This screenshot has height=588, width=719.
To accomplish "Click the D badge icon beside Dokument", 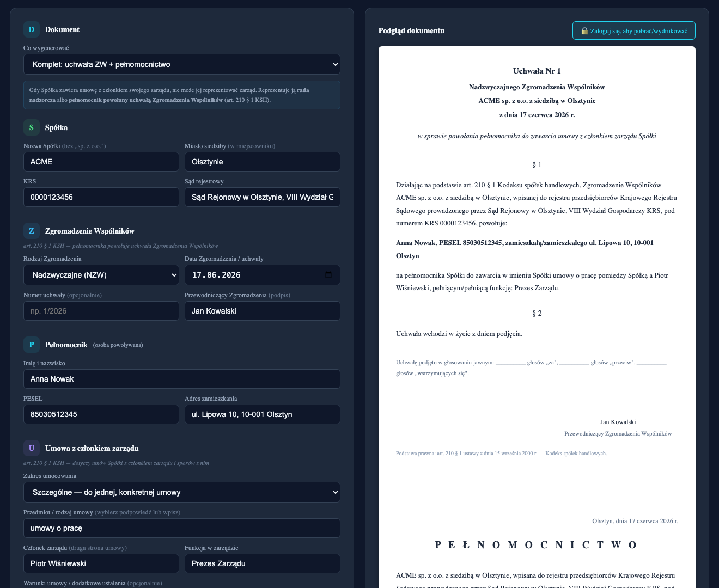I will pyautogui.click(x=32, y=29).
